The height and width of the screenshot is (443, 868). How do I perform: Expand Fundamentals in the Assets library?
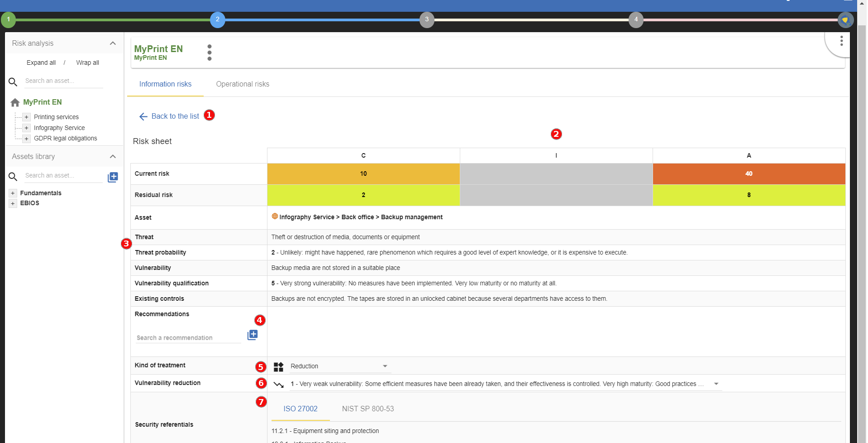[x=12, y=193]
